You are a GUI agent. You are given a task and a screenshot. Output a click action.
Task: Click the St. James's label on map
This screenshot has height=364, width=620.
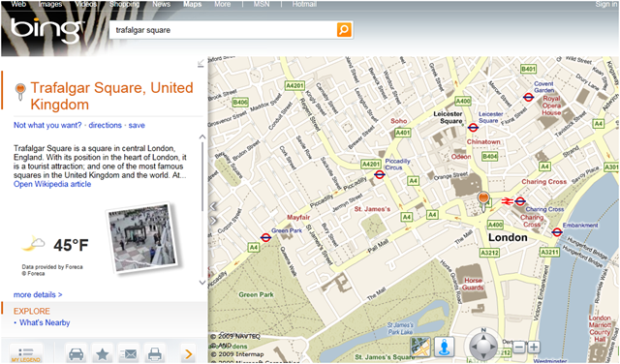[x=372, y=209]
